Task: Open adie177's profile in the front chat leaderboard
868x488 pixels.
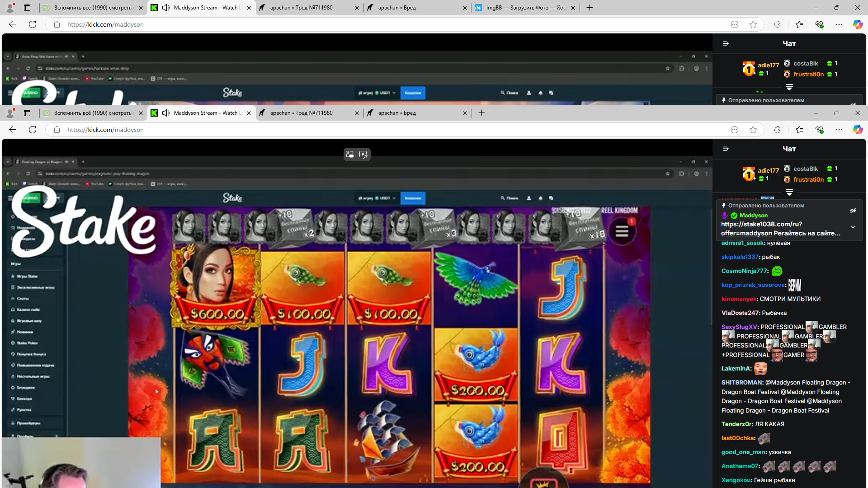Action: pyautogui.click(x=768, y=170)
